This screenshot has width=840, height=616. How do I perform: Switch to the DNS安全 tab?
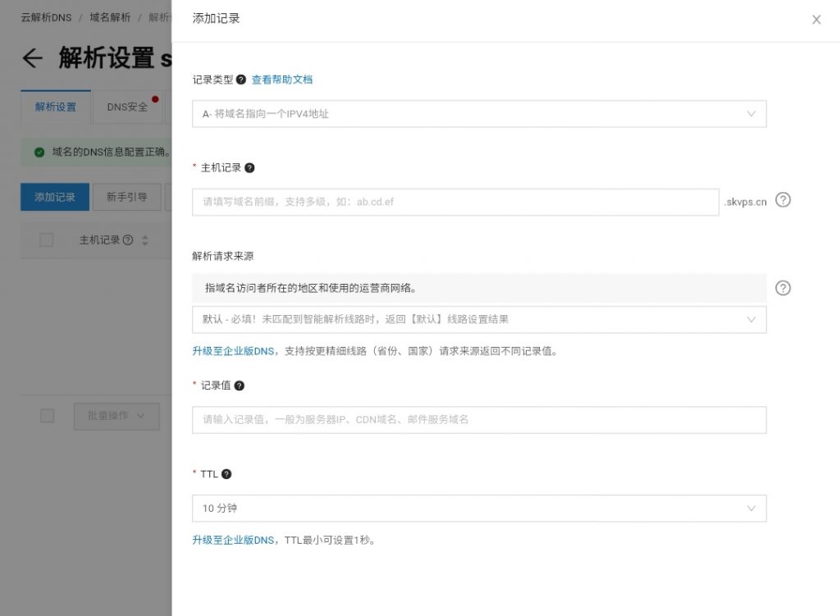click(127, 107)
